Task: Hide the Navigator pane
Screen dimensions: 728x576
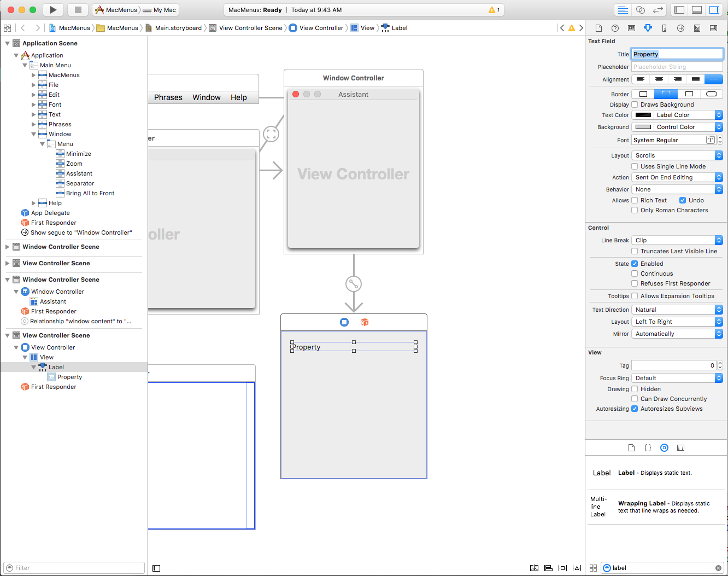Action: pyautogui.click(x=679, y=10)
